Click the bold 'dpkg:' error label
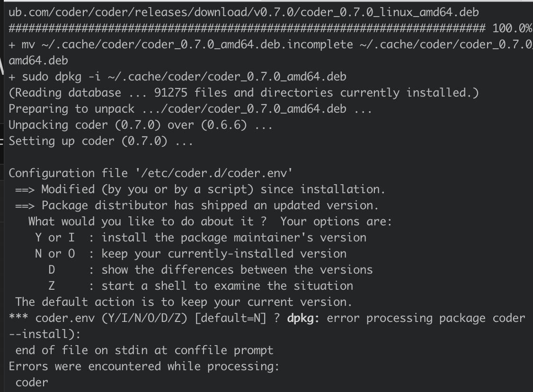 click(x=303, y=318)
